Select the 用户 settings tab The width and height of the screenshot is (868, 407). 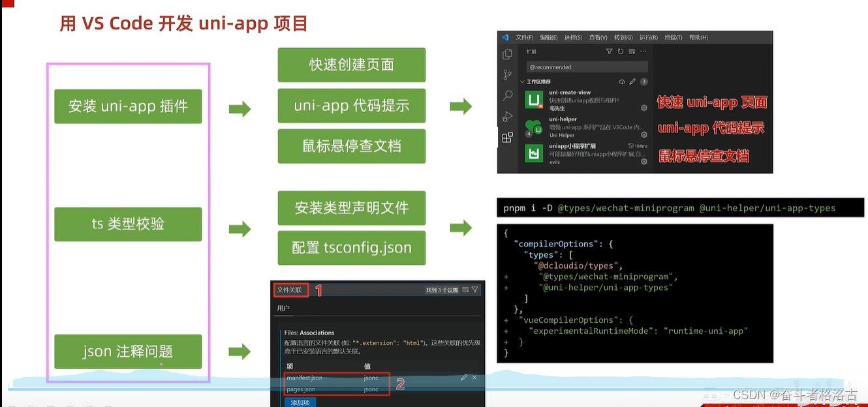click(x=283, y=308)
